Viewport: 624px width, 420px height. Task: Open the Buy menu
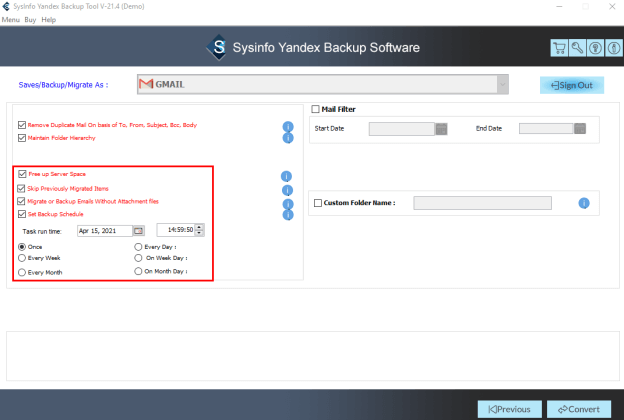30,20
